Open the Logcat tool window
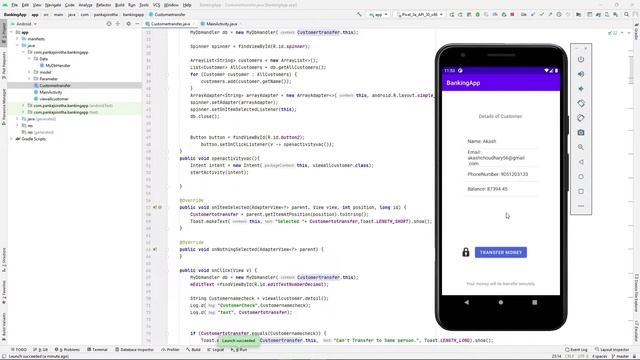640x360 pixels. coord(216,350)
